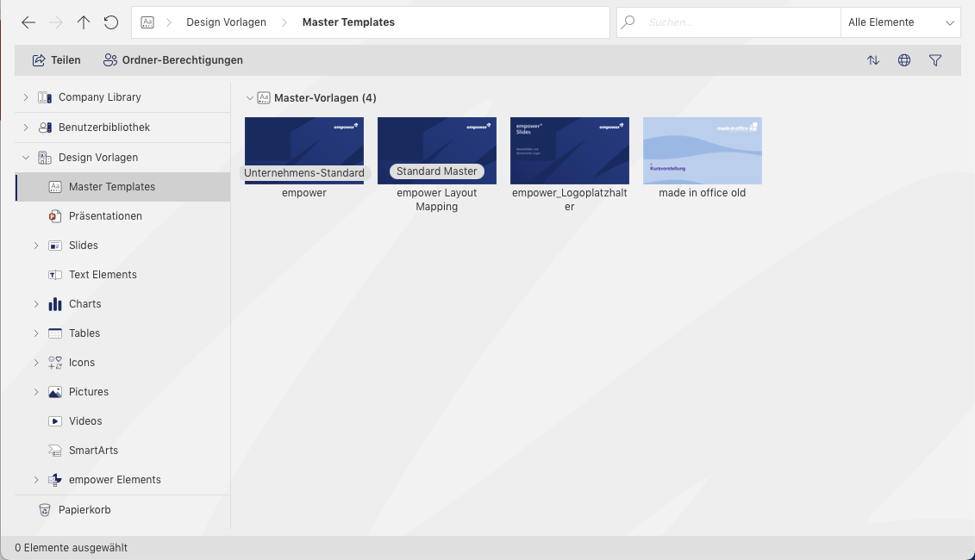975x560 pixels.
Task: Click the forward navigation arrow
Action: click(56, 22)
